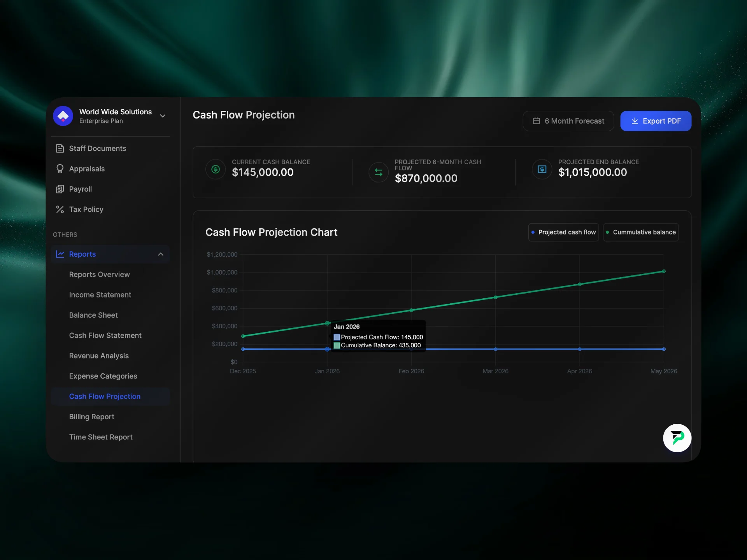Click the Tax Policy percent icon
Viewport: 747px width, 560px height.
coord(60,209)
